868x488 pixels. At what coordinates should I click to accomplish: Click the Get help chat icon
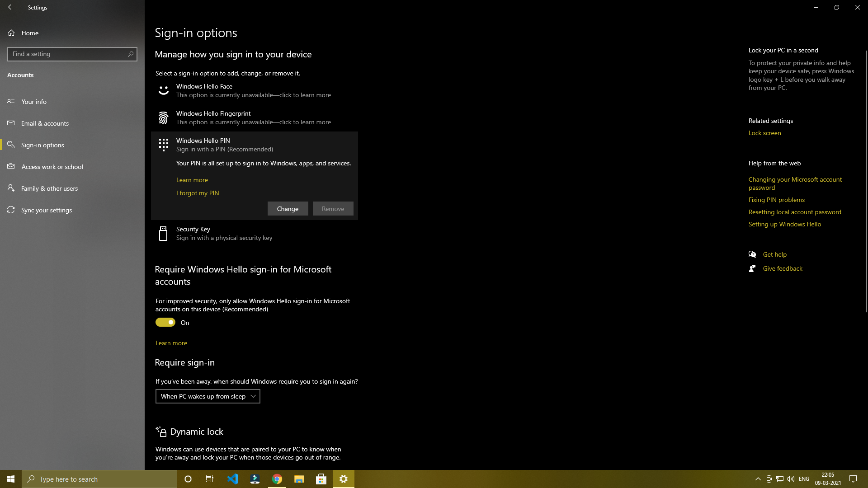(752, 254)
